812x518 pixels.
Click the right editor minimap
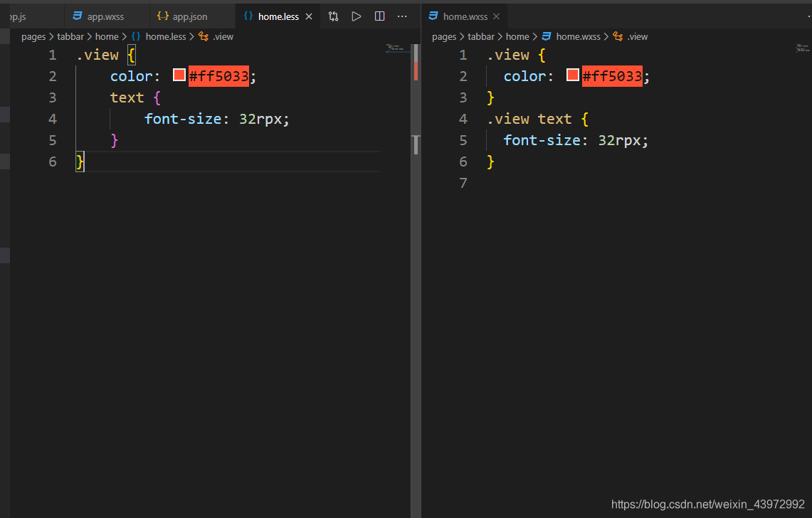[x=803, y=48]
